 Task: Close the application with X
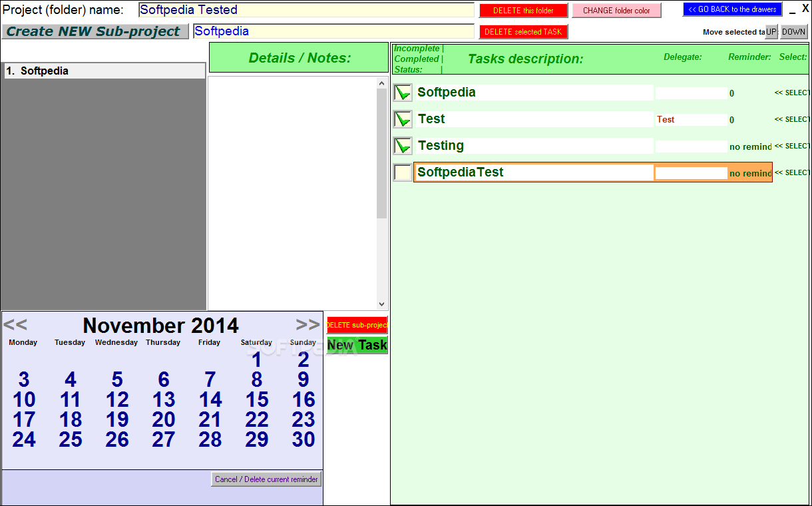[x=805, y=9]
